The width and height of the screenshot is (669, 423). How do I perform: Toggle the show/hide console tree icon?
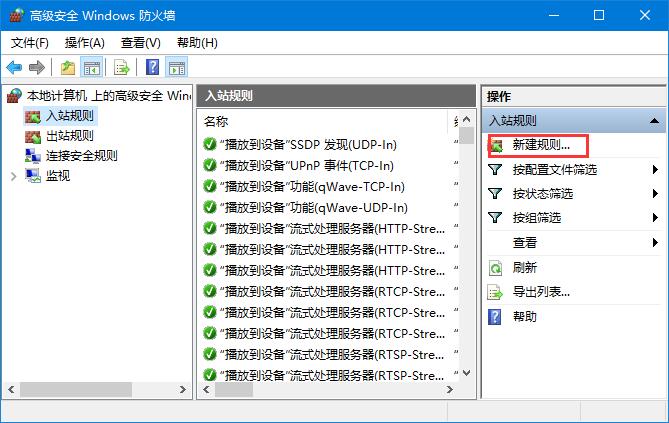[92, 67]
